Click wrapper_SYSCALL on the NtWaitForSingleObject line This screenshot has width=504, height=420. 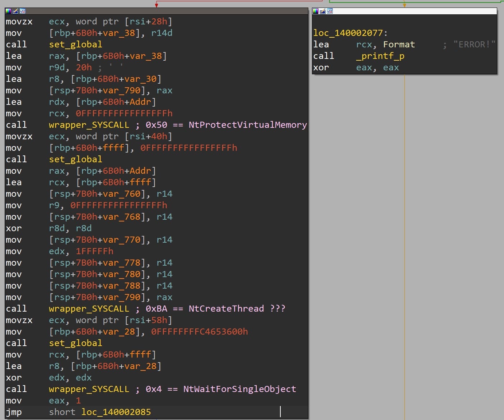click(89, 389)
